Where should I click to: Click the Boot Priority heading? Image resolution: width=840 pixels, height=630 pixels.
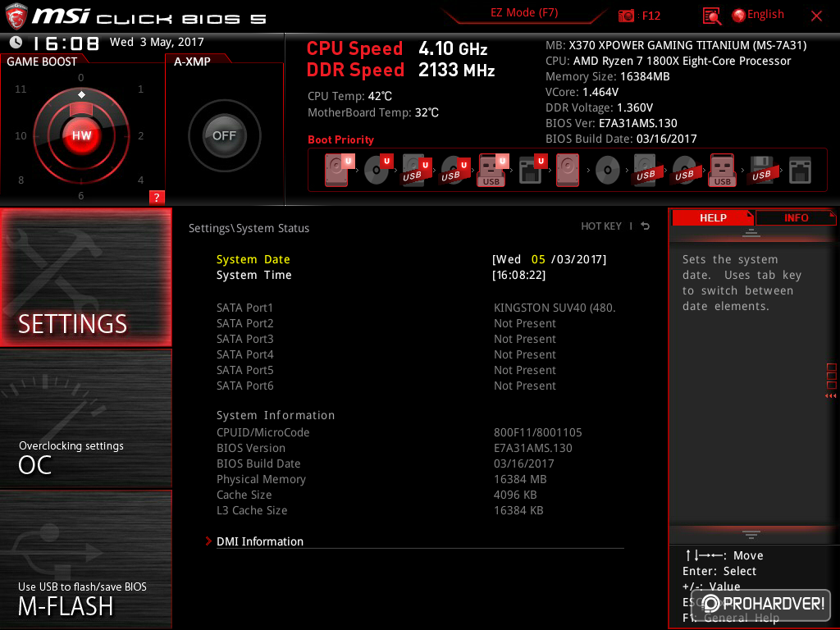tap(340, 139)
